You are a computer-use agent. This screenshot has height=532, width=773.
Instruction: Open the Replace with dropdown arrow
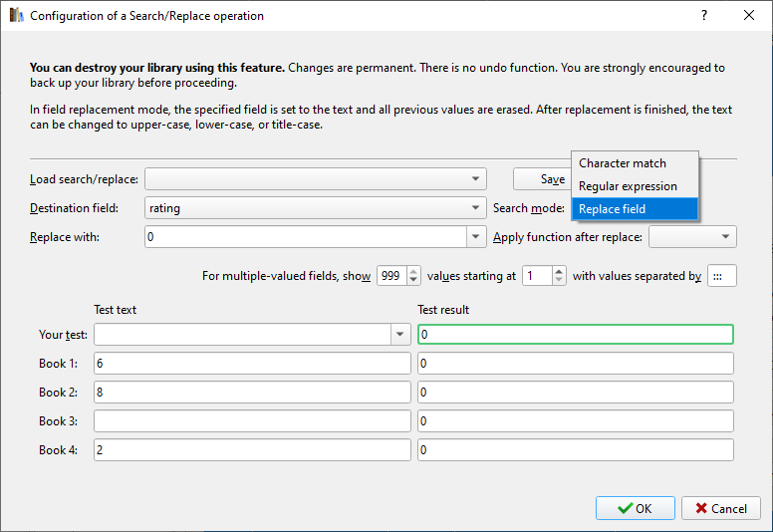click(x=476, y=237)
